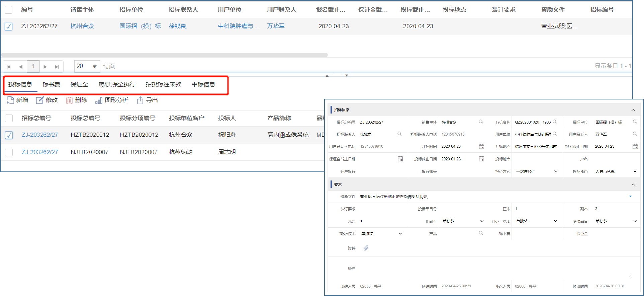Image resolution: width=644 pixels, height=296 pixels.
Task: Click the 附件 paperclip attachment icon
Action: [x=366, y=248]
